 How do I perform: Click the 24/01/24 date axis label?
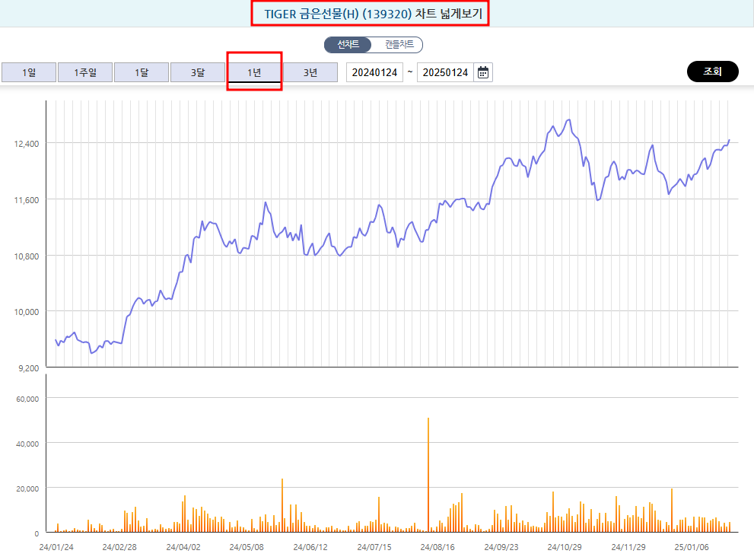pyautogui.click(x=56, y=547)
